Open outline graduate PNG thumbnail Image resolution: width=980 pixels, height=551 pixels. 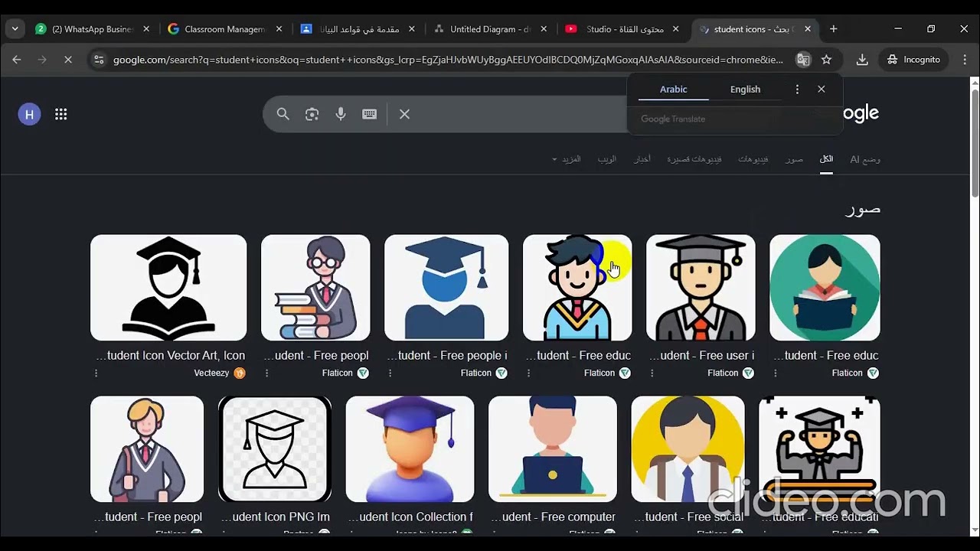pos(275,449)
